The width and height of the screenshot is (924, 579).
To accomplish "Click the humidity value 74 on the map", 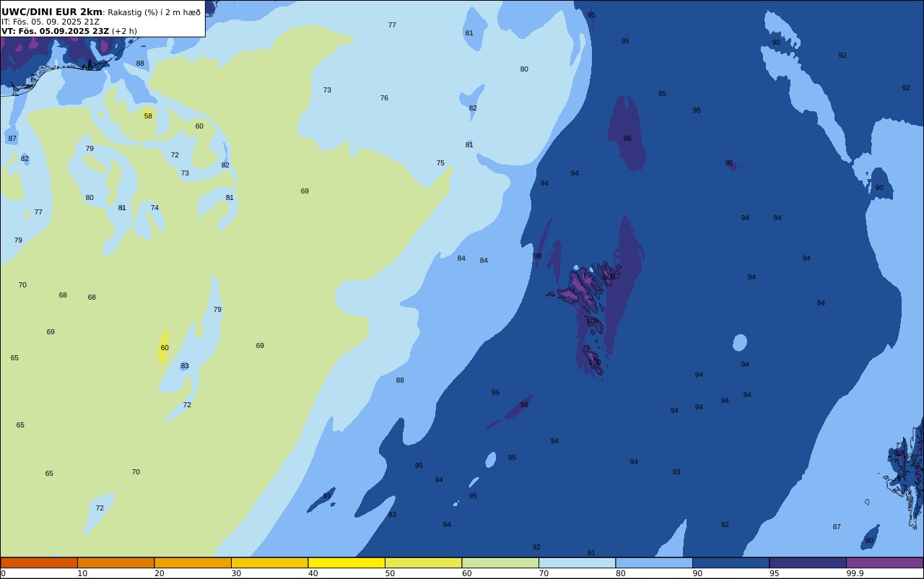I will tap(154, 208).
